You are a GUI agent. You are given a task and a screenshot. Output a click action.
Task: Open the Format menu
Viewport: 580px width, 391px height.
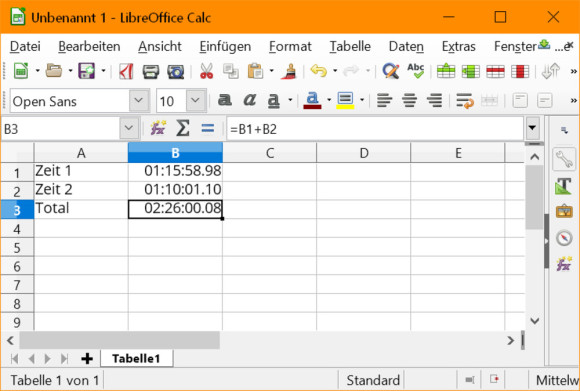point(290,46)
